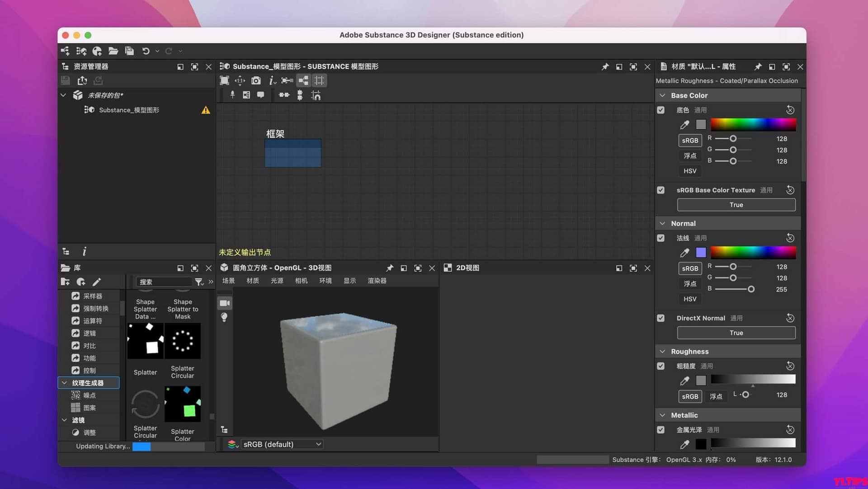Open the 材质 menu in the 3D viewport
The height and width of the screenshot is (489, 868).
[x=253, y=281]
